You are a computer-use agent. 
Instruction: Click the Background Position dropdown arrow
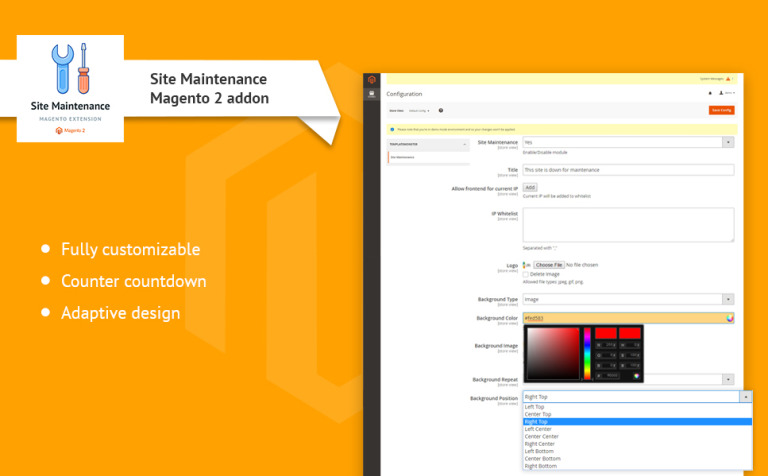coord(745,397)
